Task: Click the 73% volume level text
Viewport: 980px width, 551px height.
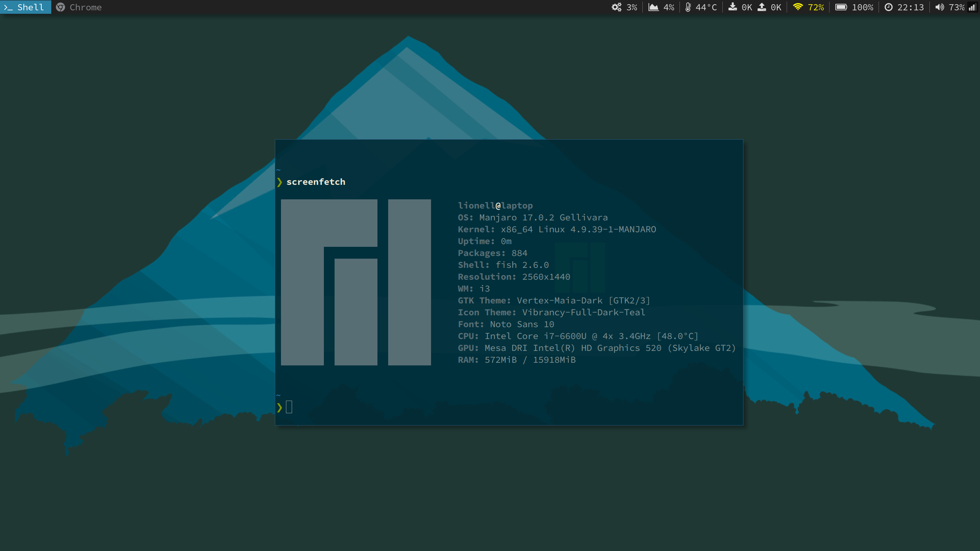Action: click(x=956, y=7)
